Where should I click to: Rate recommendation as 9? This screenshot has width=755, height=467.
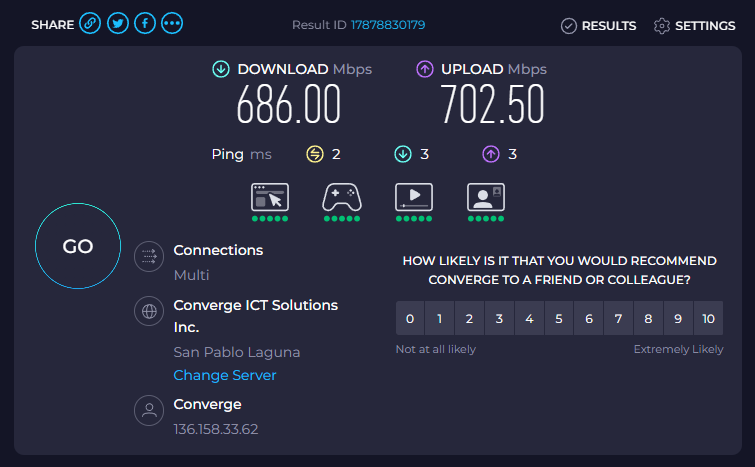pyautogui.click(x=678, y=318)
